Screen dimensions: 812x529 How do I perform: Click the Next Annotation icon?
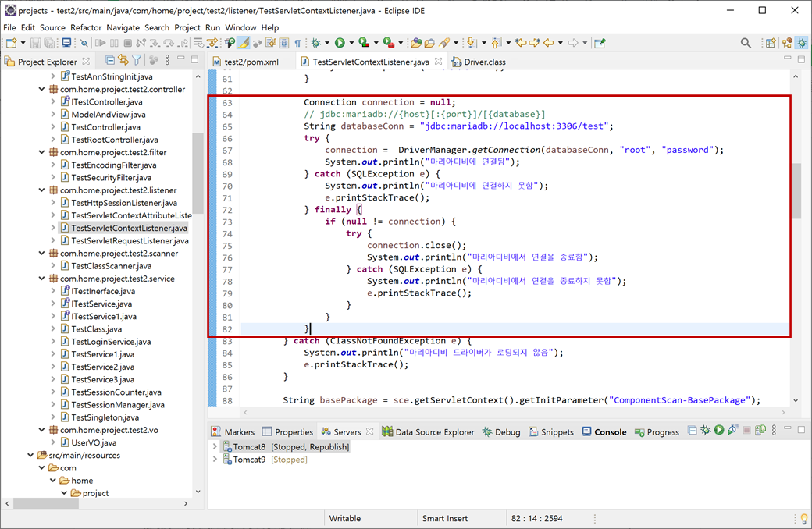(x=471, y=43)
